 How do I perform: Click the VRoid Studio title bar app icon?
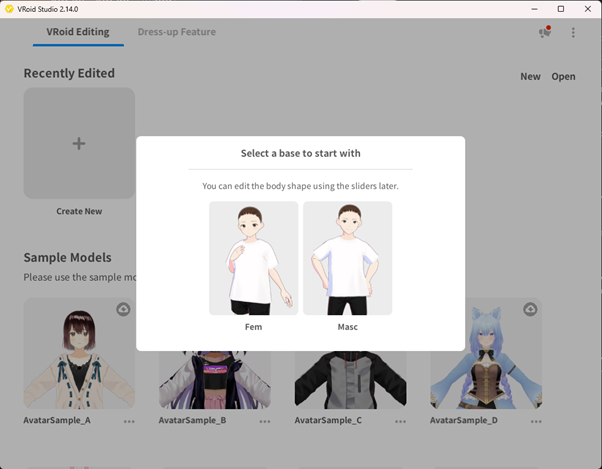coord(9,9)
